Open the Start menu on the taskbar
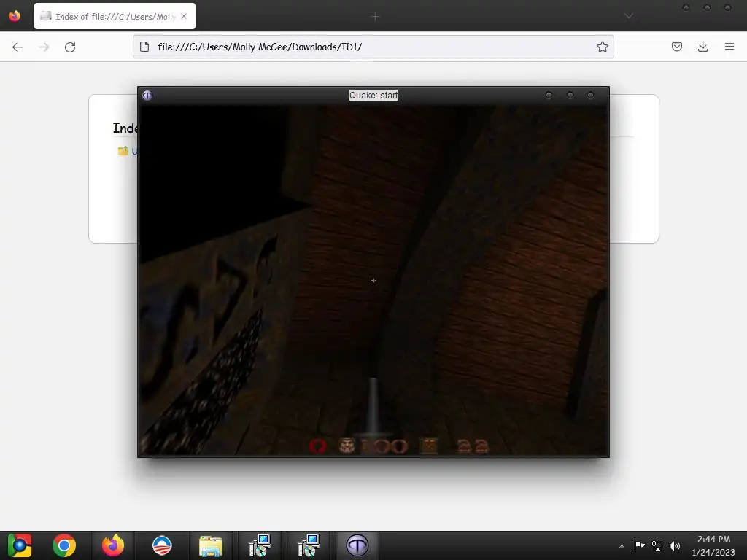Screen dimensions: 747x560 pyautogui.click(x=20, y=545)
